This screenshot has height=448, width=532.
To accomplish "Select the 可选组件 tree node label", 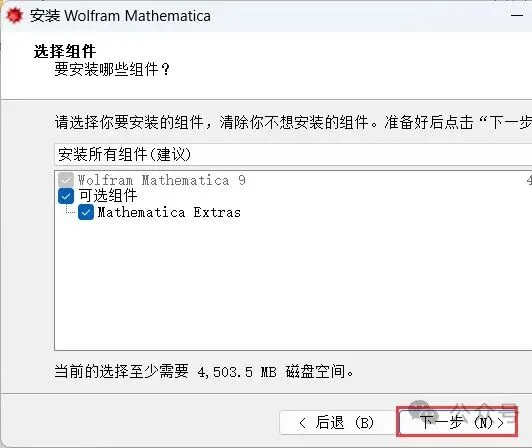I will pyautogui.click(x=108, y=196).
